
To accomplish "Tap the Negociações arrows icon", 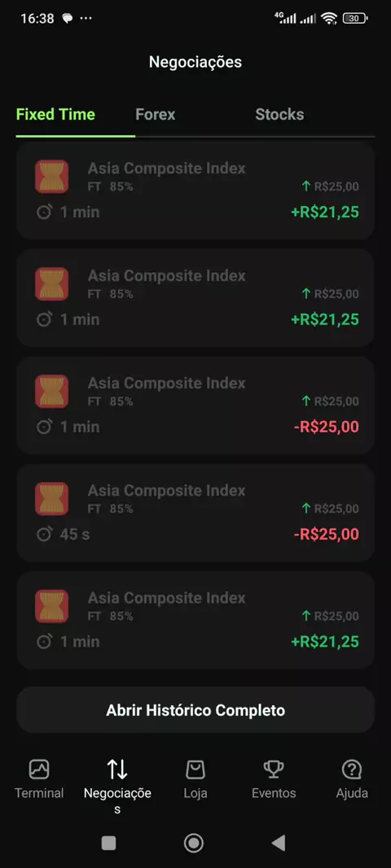I will [x=116, y=769].
